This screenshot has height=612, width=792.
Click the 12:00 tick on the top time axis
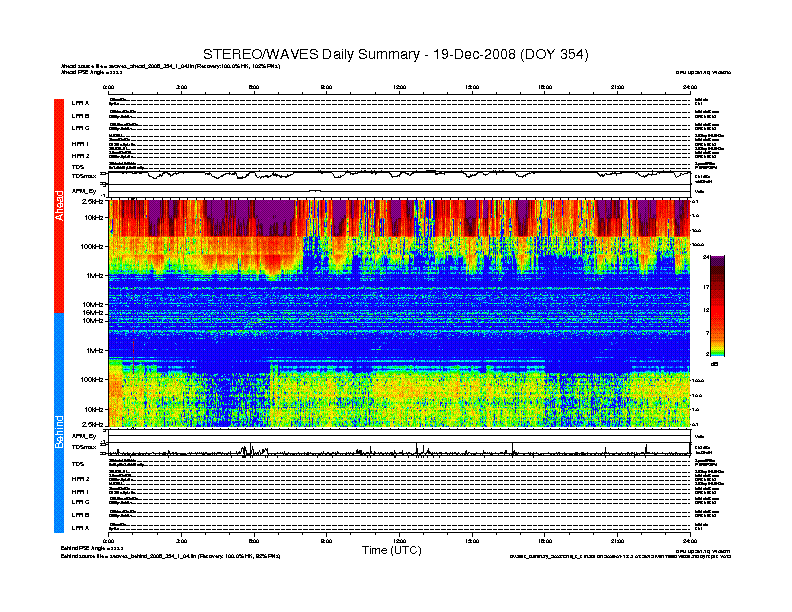point(400,87)
